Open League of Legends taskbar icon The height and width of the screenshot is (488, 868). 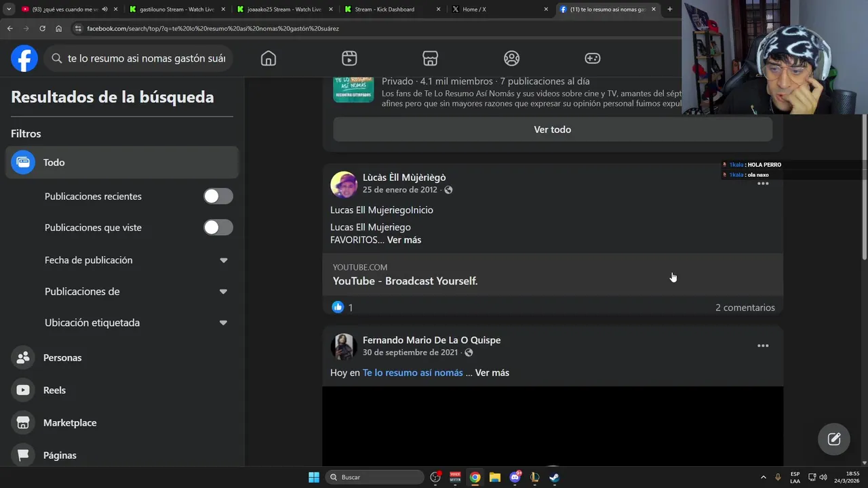[x=534, y=477]
